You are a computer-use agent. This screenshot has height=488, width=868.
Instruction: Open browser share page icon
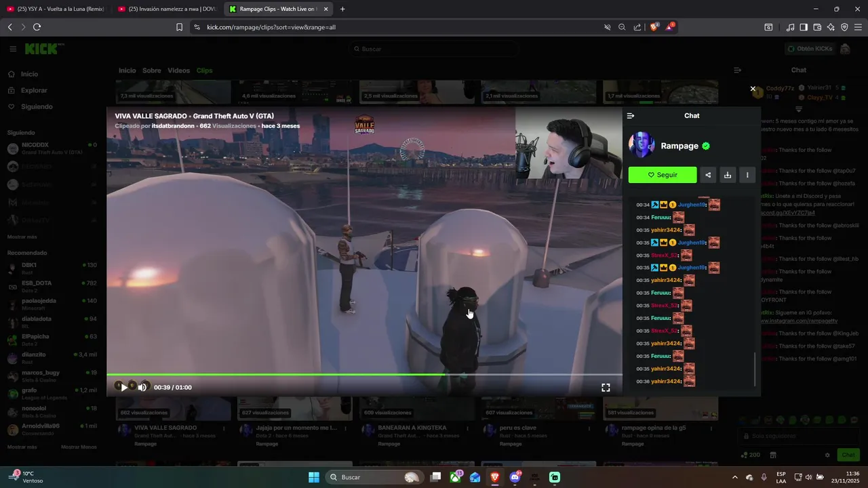point(637,27)
